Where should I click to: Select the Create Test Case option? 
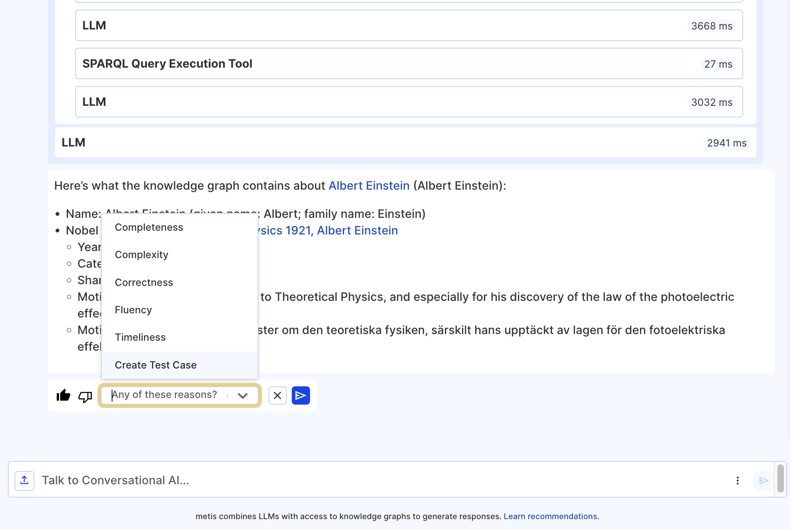(180, 365)
